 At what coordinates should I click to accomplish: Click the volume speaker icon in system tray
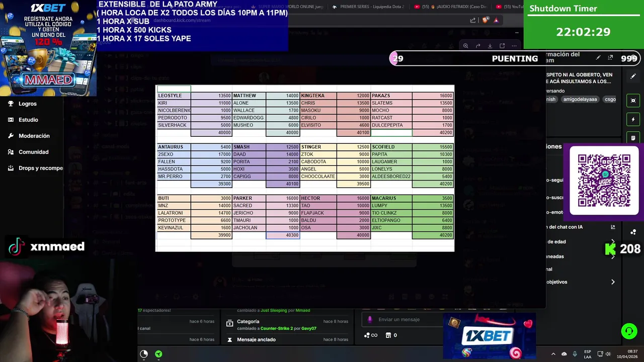pos(608,354)
